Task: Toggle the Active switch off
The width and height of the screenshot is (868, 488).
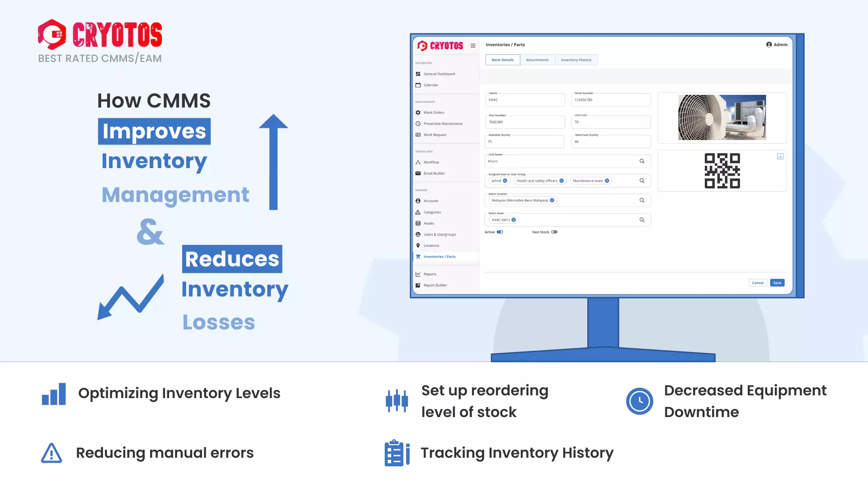Action: pos(500,232)
